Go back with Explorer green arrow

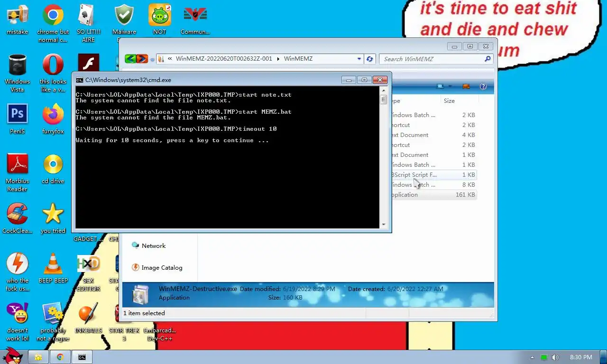click(130, 59)
